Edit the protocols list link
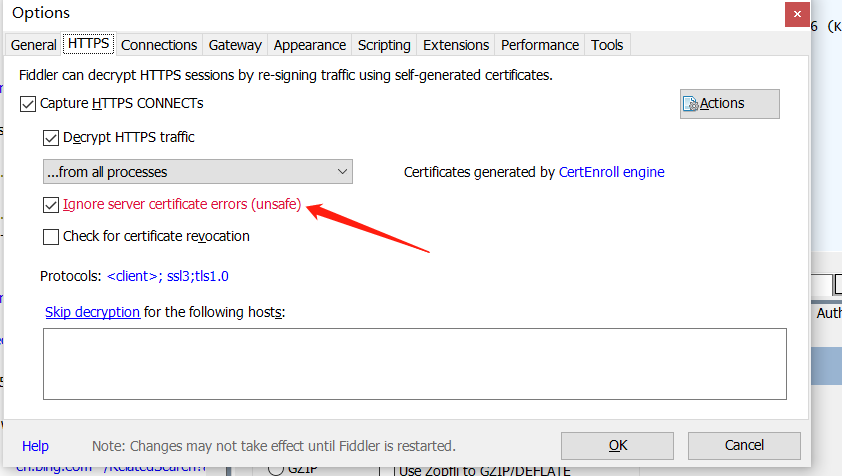Image resolution: width=842 pixels, height=476 pixels. coord(174,275)
